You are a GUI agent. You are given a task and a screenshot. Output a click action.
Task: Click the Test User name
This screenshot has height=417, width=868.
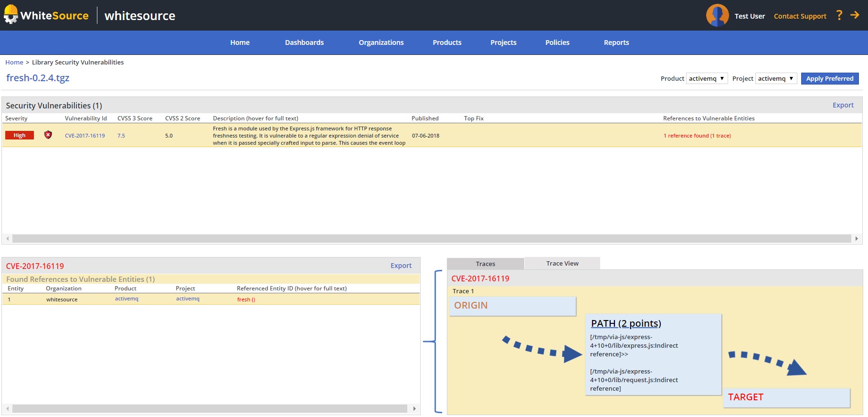(x=750, y=16)
